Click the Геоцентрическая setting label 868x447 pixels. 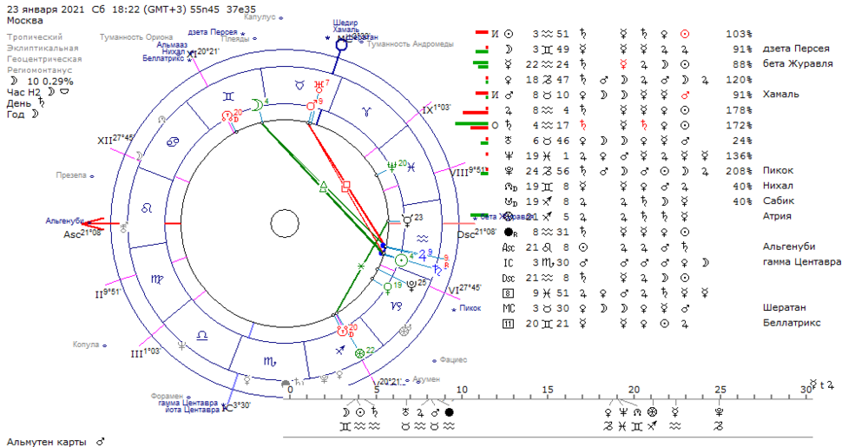click(44, 59)
